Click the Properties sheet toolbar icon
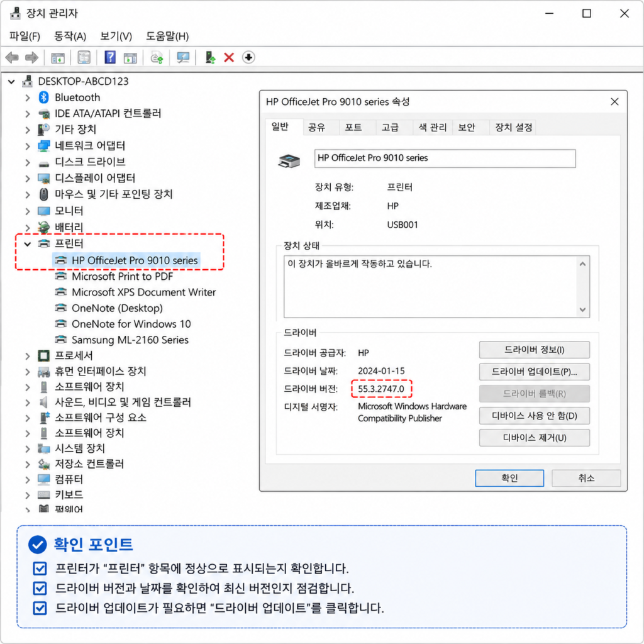644x644 pixels. point(84,57)
